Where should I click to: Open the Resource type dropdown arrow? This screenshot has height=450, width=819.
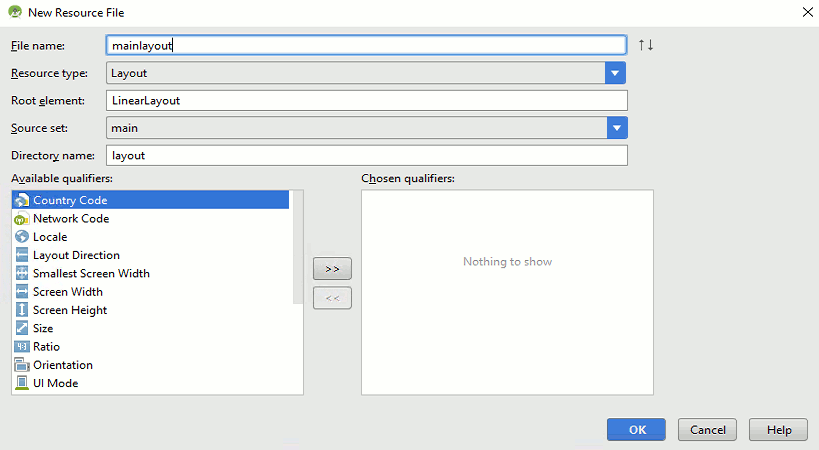click(615, 73)
